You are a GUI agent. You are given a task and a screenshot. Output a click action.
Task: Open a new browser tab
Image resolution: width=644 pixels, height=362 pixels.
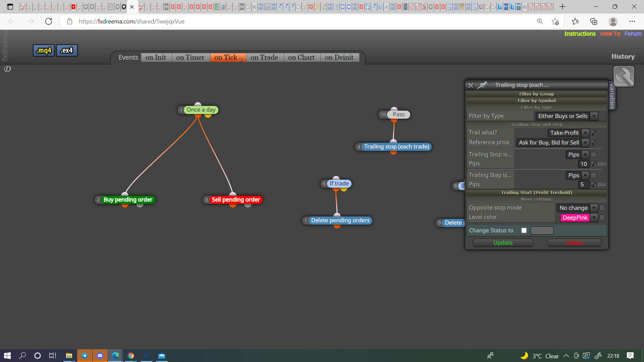tap(562, 6)
